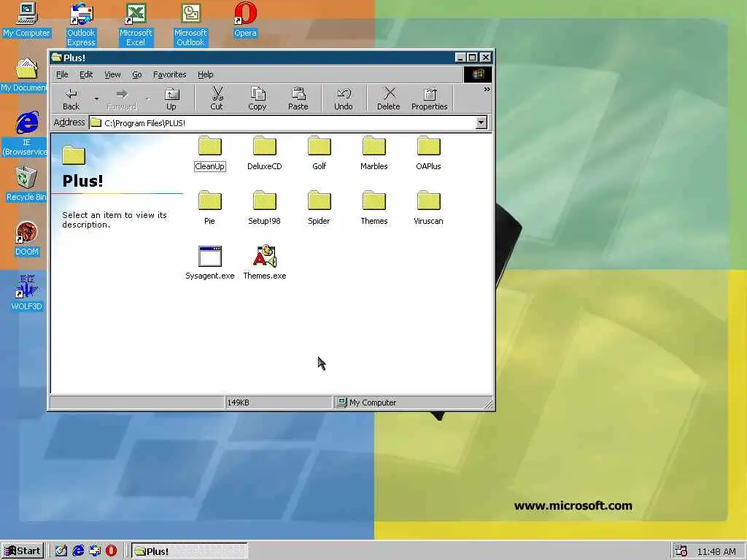This screenshot has height=560, width=747.
Task: Click the Back toolbar button
Action: coord(71,98)
